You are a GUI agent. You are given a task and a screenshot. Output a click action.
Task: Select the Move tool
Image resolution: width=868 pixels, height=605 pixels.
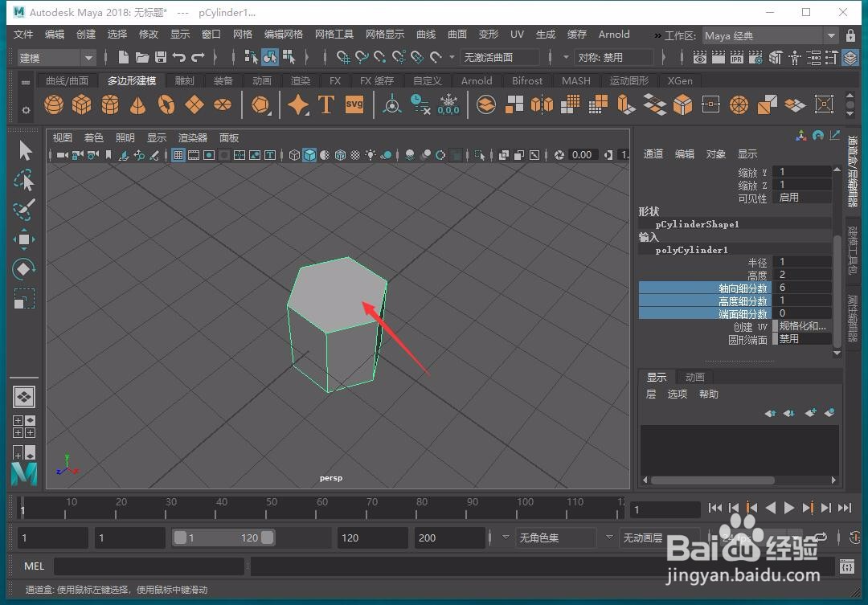click(x=24, y=239)
